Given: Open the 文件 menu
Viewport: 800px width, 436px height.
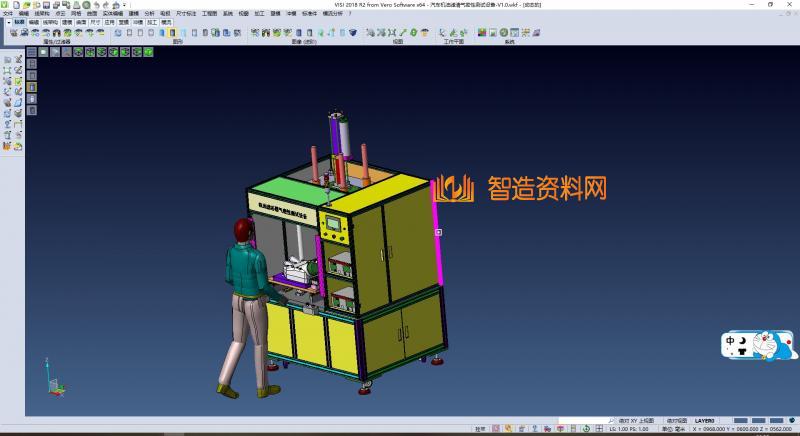Looking at the screenshot, I should [7, 13].
